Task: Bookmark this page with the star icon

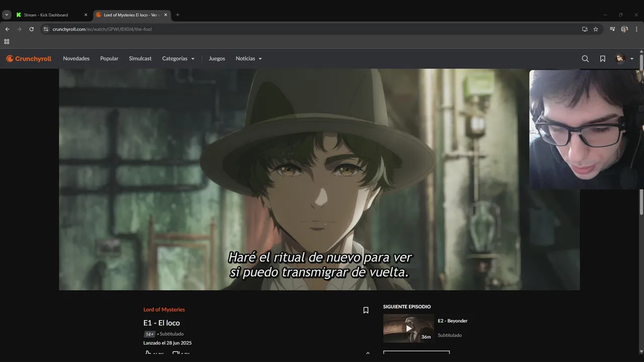Action: 596,29
